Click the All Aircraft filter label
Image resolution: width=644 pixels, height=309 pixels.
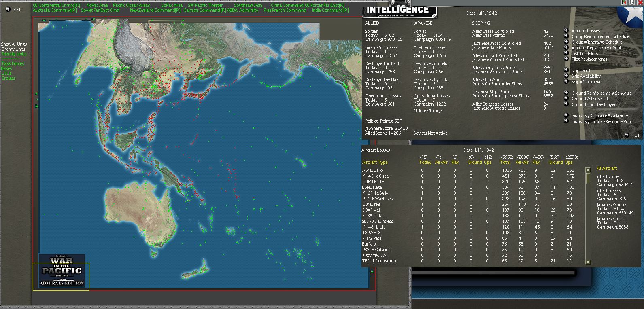click(x=607, y=168)
